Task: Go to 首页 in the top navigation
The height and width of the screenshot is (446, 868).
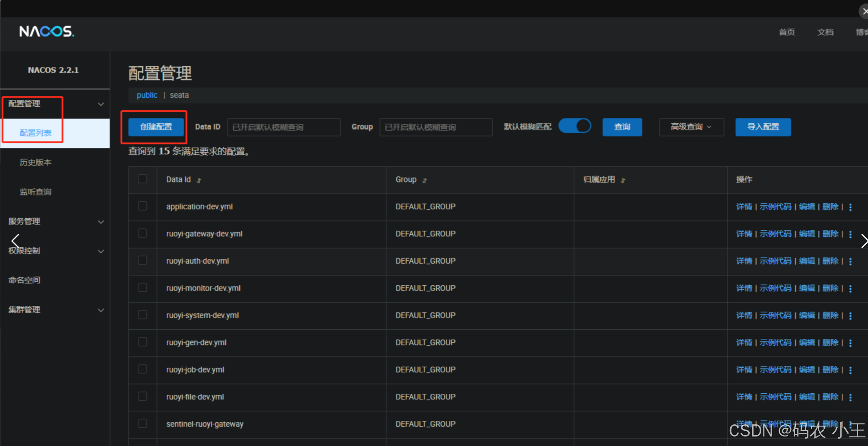Action: click(787, 32)
